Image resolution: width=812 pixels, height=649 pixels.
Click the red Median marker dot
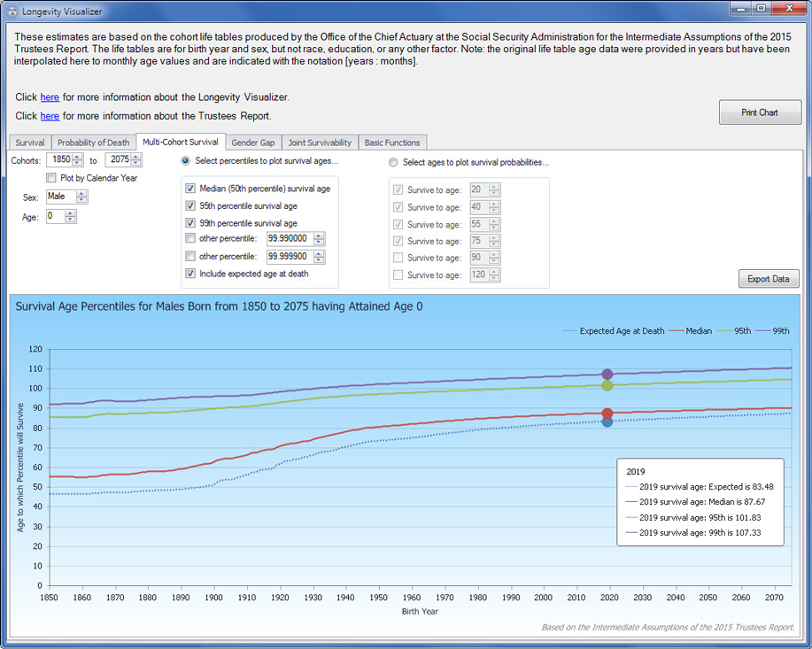pos(607,413)
